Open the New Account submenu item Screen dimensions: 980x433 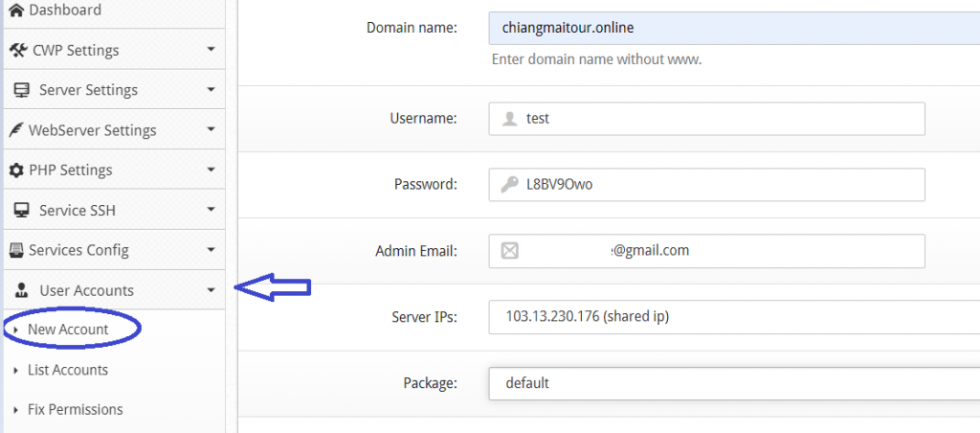coord(68,330)
